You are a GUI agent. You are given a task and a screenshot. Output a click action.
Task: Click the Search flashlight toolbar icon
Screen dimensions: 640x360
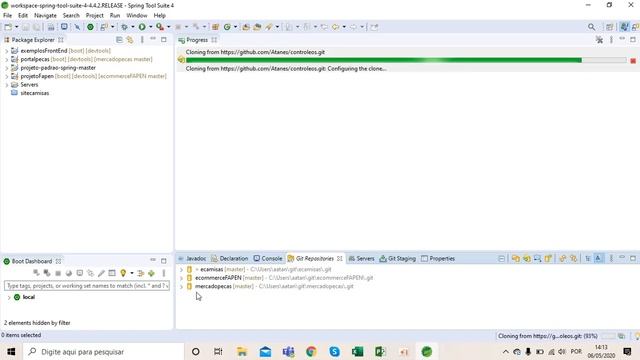tap(269, 27)
